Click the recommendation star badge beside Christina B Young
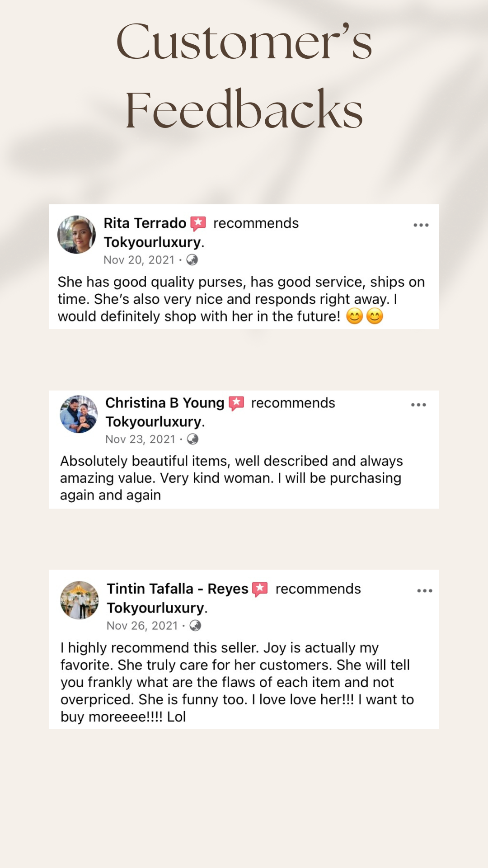The image size is (488, 868). coord(236,403)
